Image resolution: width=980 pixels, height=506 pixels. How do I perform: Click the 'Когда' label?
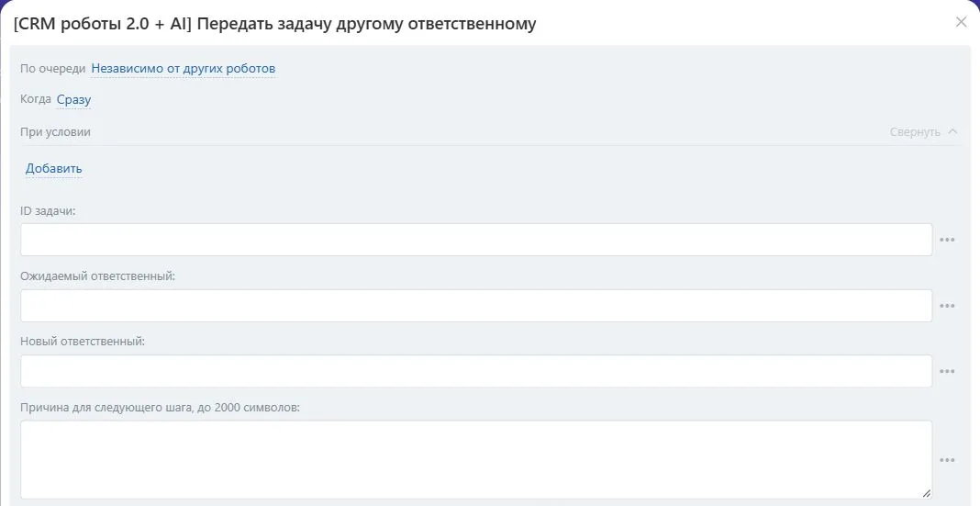36,99
